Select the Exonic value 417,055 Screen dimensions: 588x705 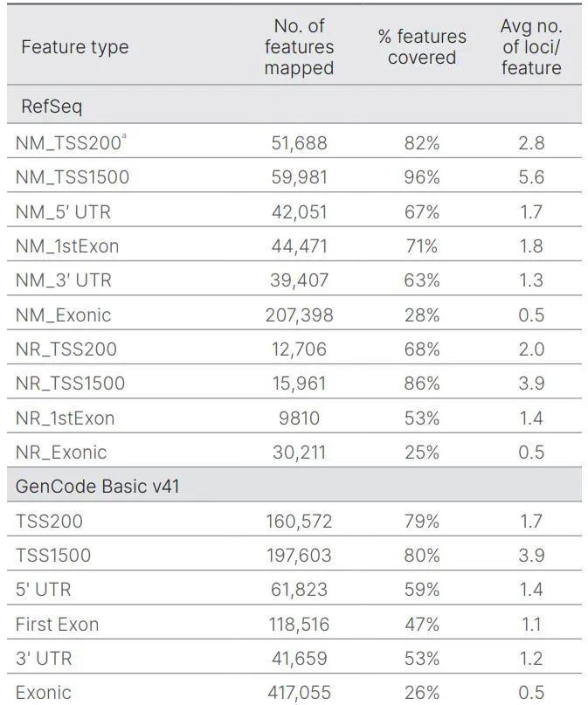pyautogui.click(x=299, y=693)
